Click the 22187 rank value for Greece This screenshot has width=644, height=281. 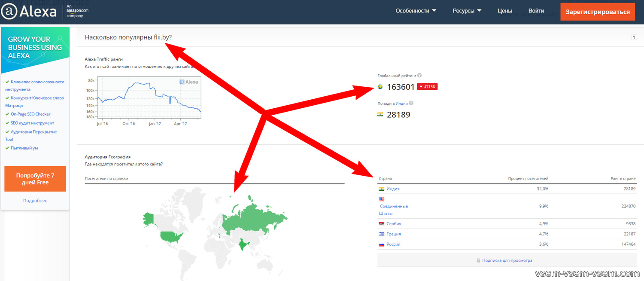(629, 234)
